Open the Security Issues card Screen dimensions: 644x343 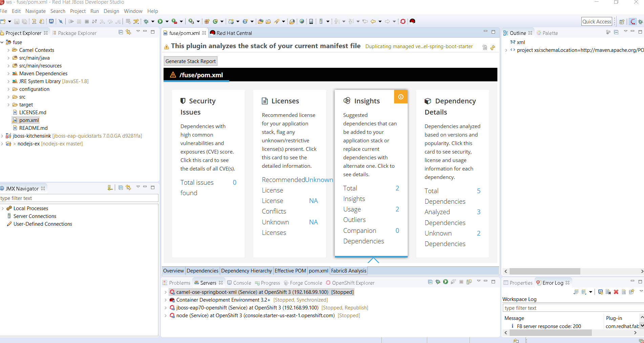pyautogui.click(x=208, y=174)
